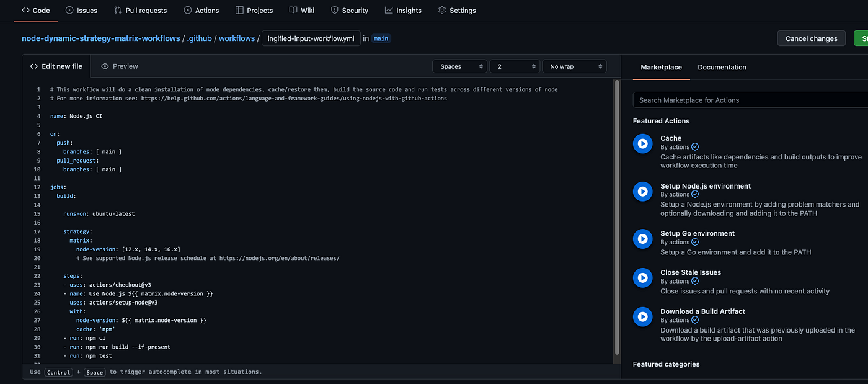Click Cancel changes button
The height and width of the screenshot is (384, 868).
pyautogui.click(x=811, y=38)
